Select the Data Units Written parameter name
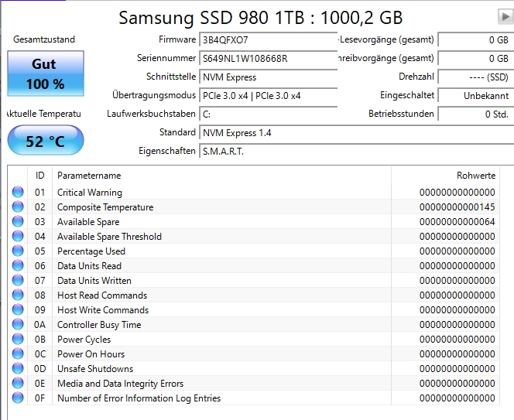This screenshot has width=514, height=420. (x=94, y=281)
